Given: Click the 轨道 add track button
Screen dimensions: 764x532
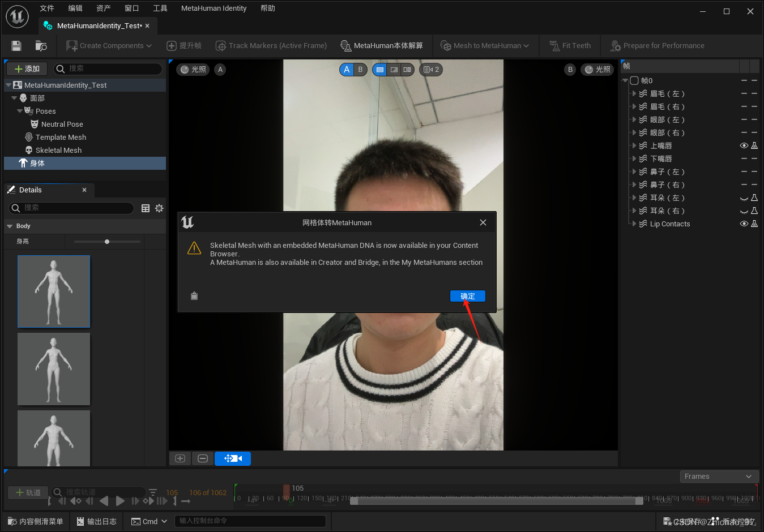Looking at the screenshot, I should pyautogui.click(x=28, y=492).
